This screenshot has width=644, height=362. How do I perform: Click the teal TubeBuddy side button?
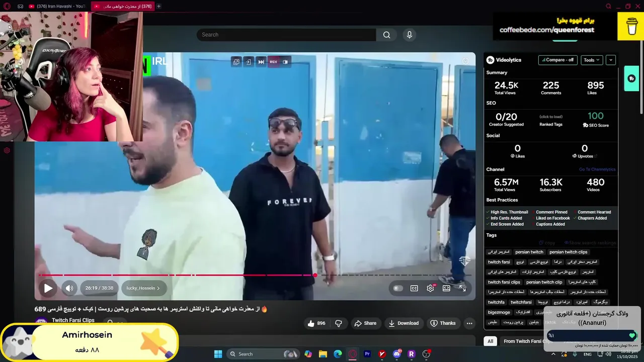[x=631, y=78]
